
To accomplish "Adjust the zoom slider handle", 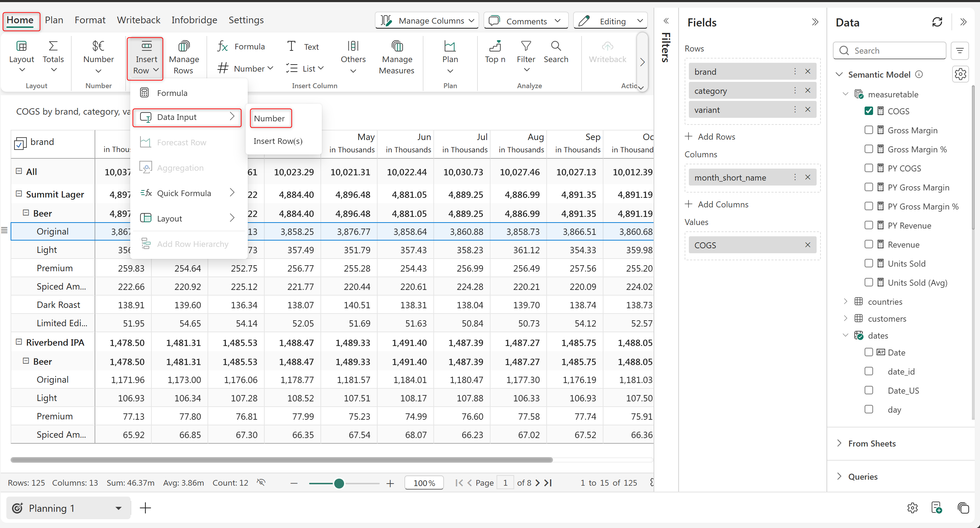I will 338,483.
